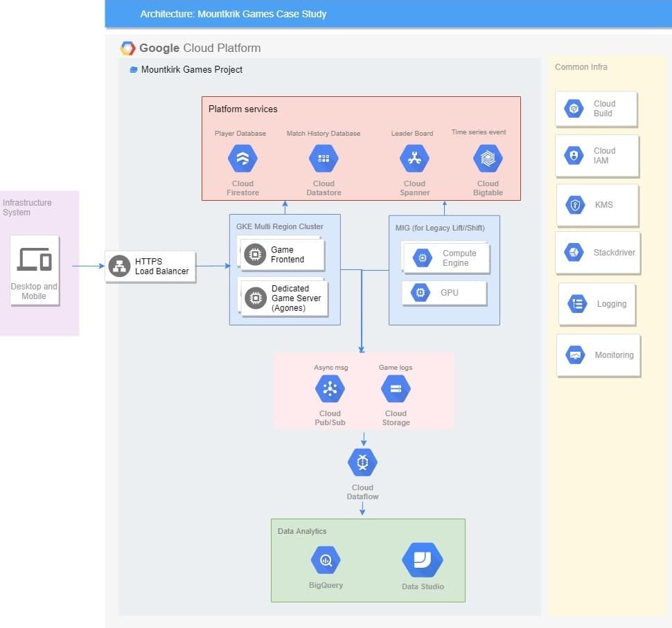This screenshot has height=628, width=672.
Task: Select the Data Analytics heading
Action: pos(302,531)
